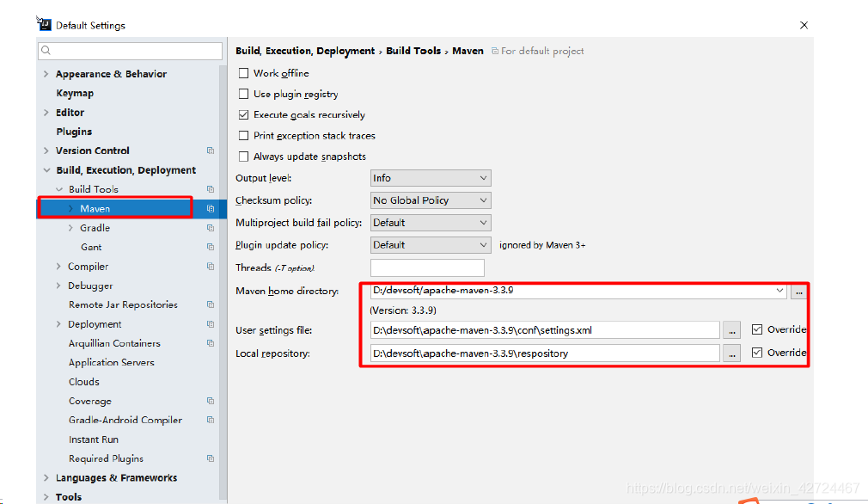Open the Plugin update policy dropdown
The image size is (868, 504).
tap(431, 245)
